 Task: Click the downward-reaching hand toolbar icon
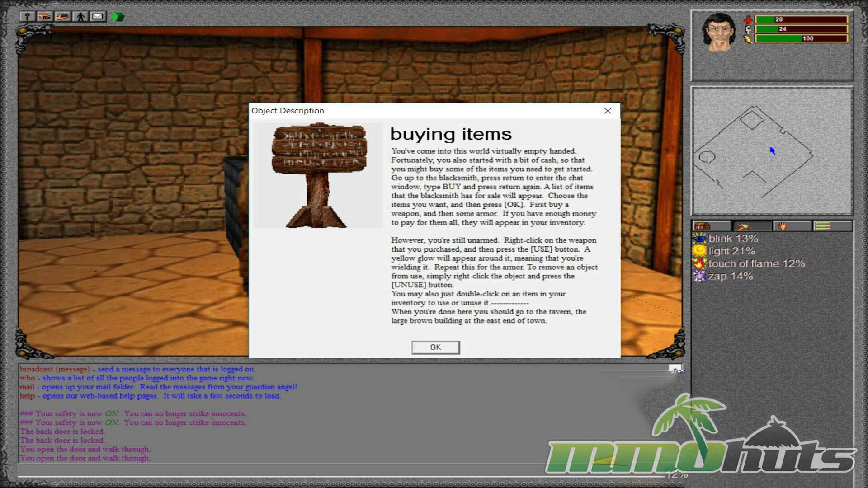45,17
